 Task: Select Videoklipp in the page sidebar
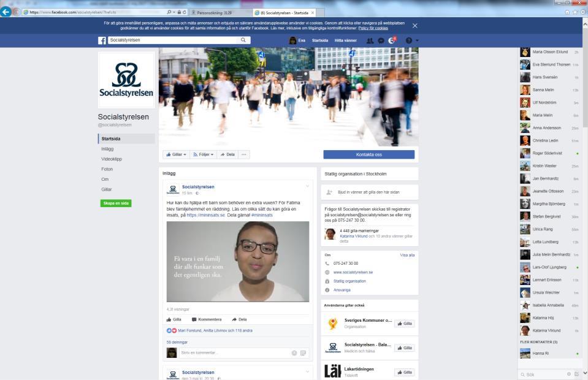(x=112, y=159)
